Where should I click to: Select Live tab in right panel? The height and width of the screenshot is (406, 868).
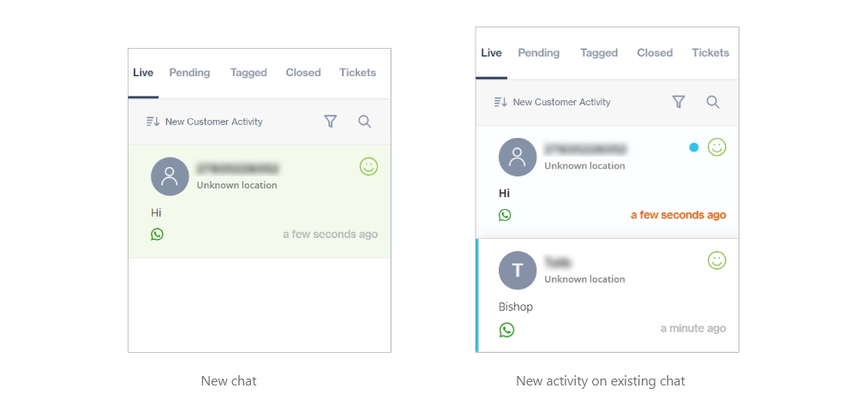(491, 53)
